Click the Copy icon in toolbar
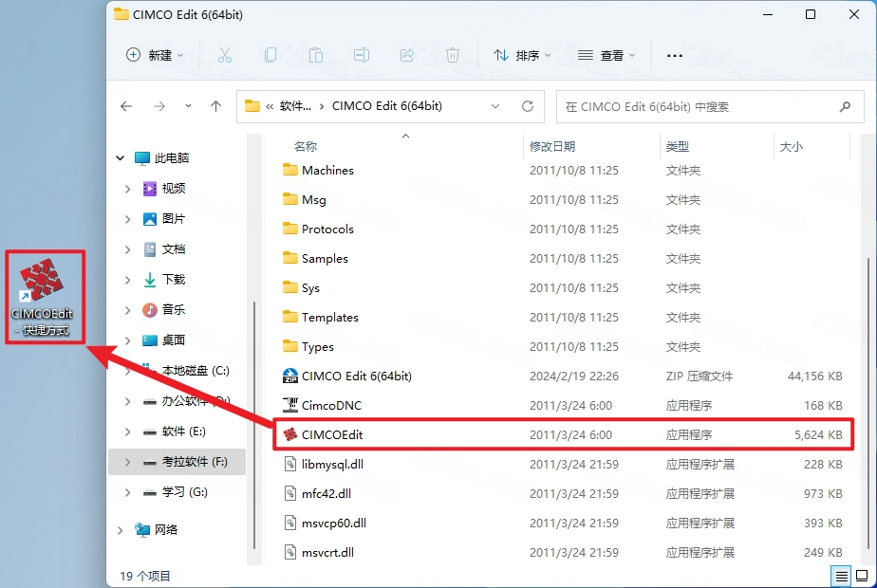877x588 pixels. point(271,55)
